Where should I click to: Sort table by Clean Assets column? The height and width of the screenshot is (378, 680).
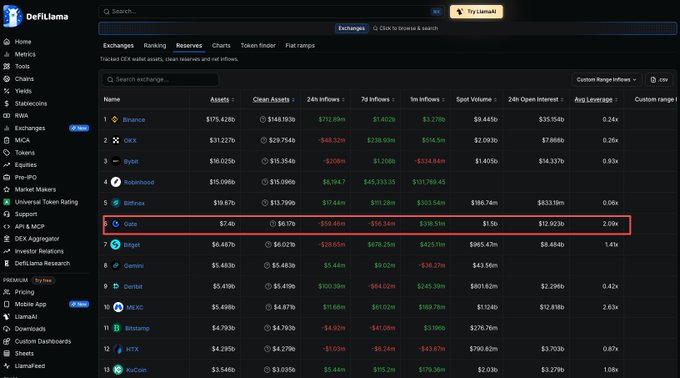coord(273,100)
